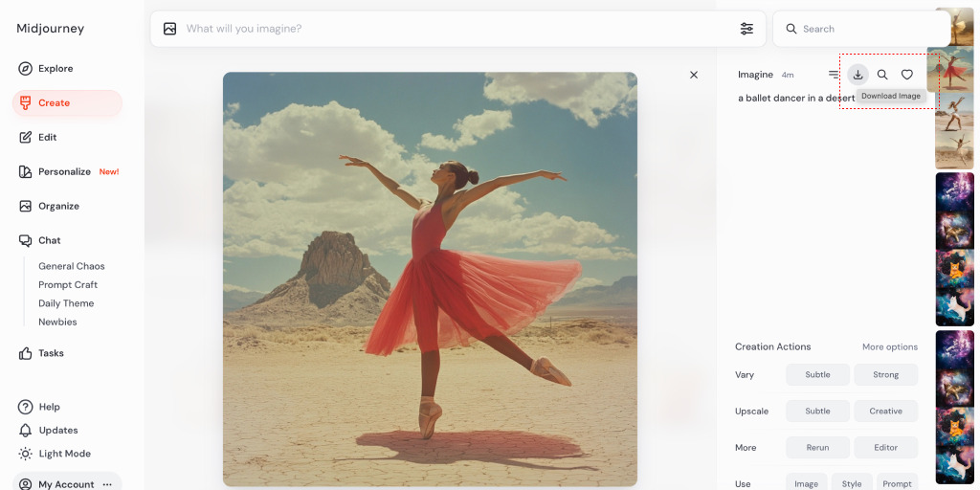The image size is (980, 490).
Task: Open the three-dot menu beside My Account
Action: [x=107, y=484]
